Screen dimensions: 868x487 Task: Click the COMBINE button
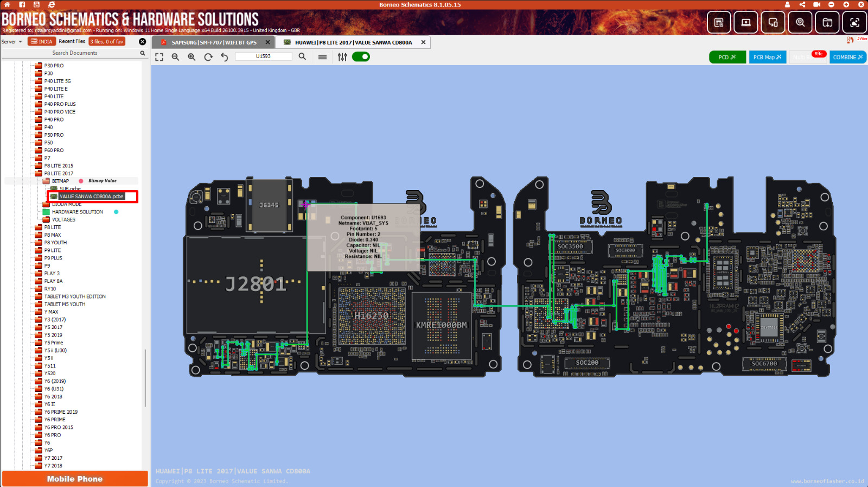848,57
